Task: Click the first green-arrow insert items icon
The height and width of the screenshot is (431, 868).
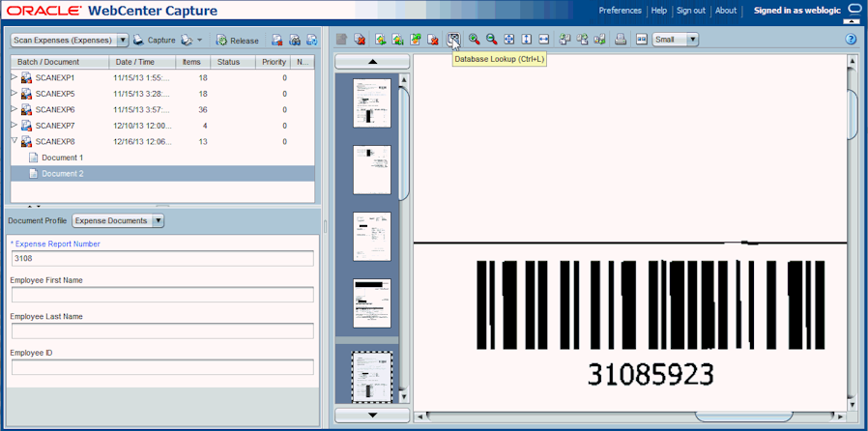Action: pyautogui.click(x=380, y=40)
